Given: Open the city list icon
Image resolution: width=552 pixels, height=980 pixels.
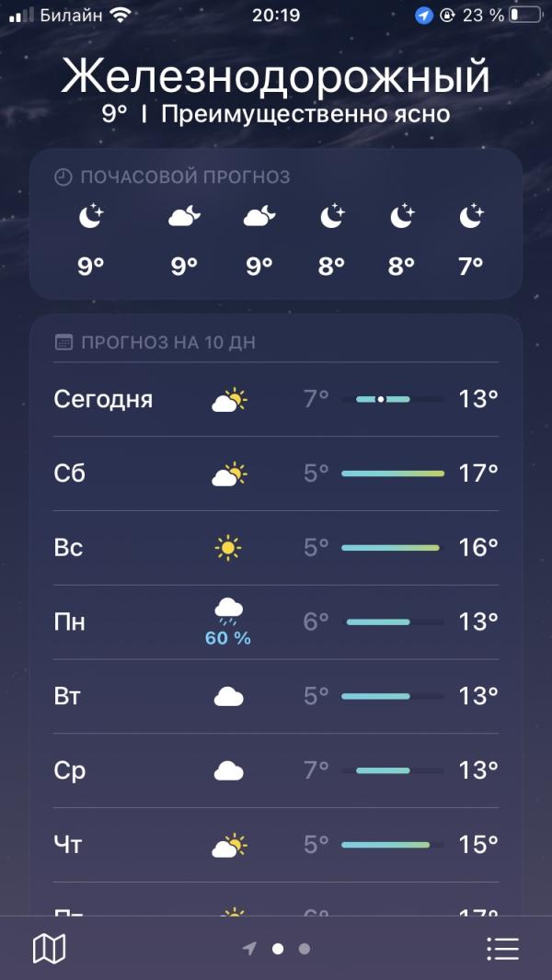Looking at the screenshot, I should click(x=502, y=949).
